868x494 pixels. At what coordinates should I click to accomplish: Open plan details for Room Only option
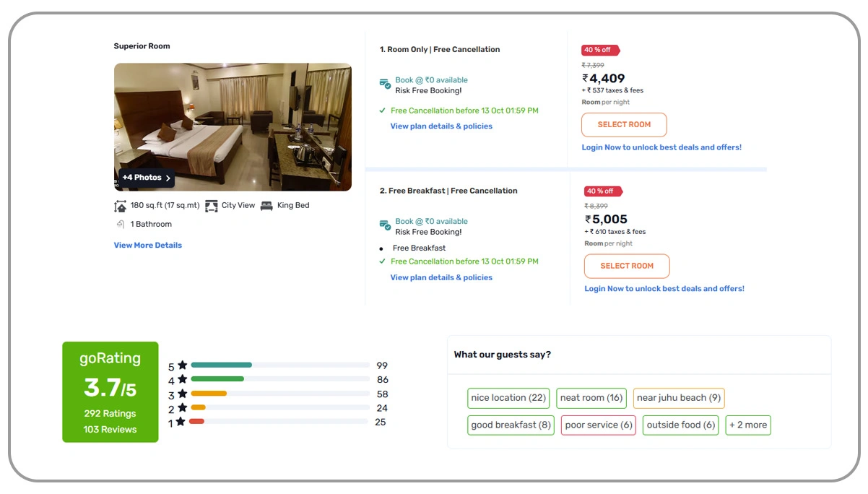[x=440, y=126]
